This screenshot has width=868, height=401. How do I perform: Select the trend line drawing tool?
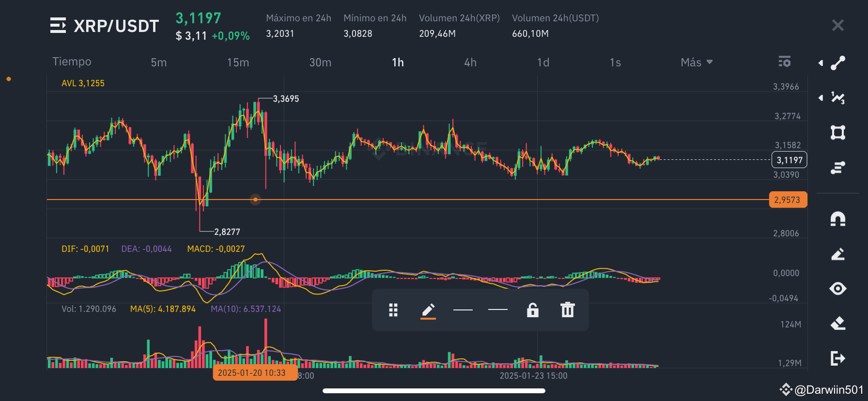[838, 63]
